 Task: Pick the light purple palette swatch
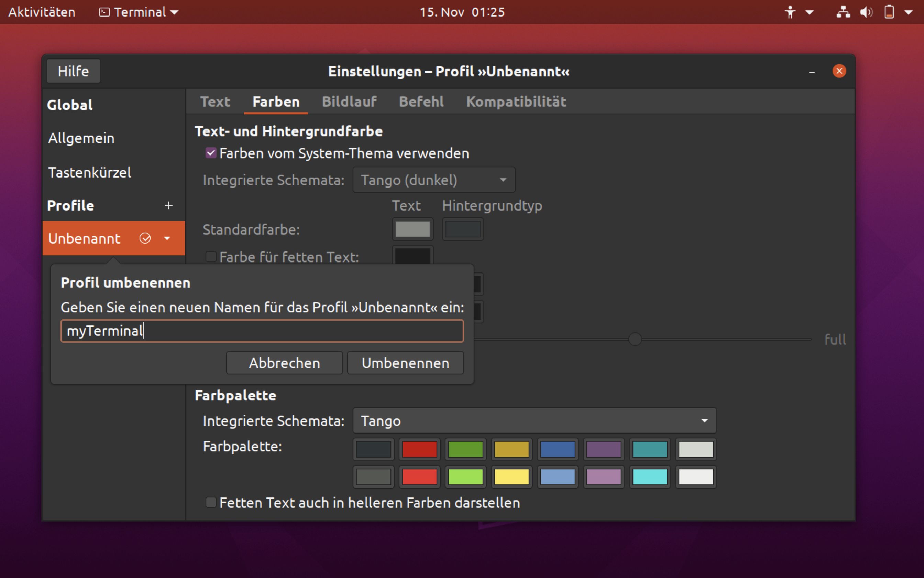coord(604,477)
